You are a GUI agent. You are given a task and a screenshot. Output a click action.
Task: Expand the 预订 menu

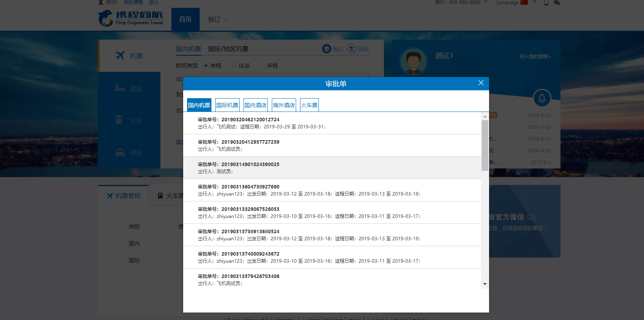tap(218, 20)
